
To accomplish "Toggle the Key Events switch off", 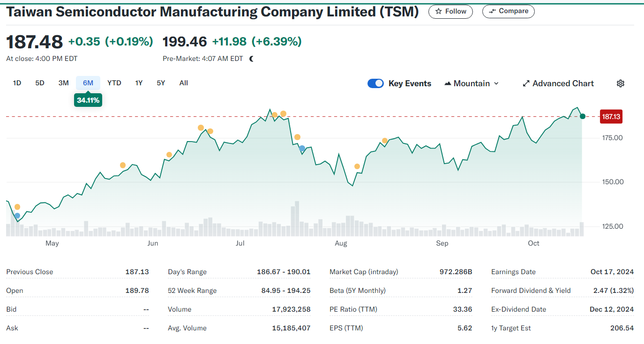I will point(375,83).
